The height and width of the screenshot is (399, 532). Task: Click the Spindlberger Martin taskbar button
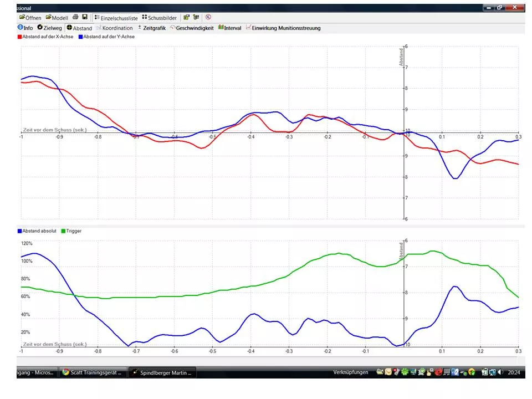pos(162,372)
